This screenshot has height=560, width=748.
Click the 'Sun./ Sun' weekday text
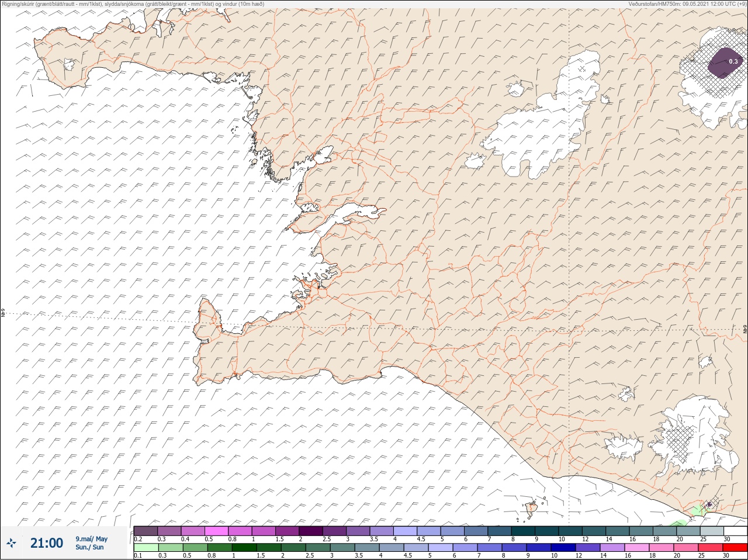(89, 547)
